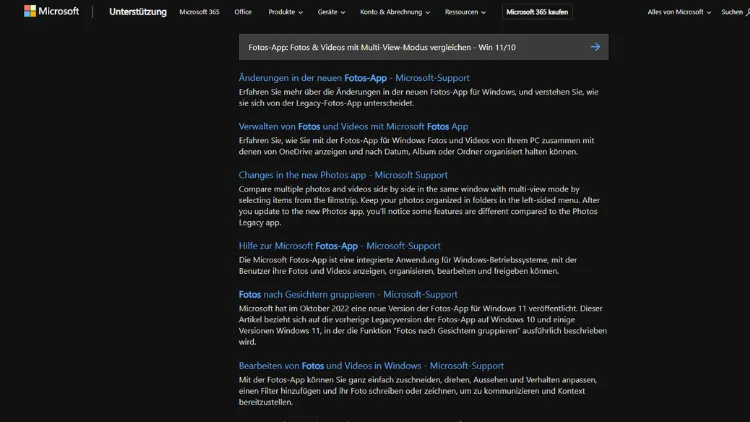Click the description starting 'Compare multiple photos'
The image size is (750, 422).
pos(419,206)
